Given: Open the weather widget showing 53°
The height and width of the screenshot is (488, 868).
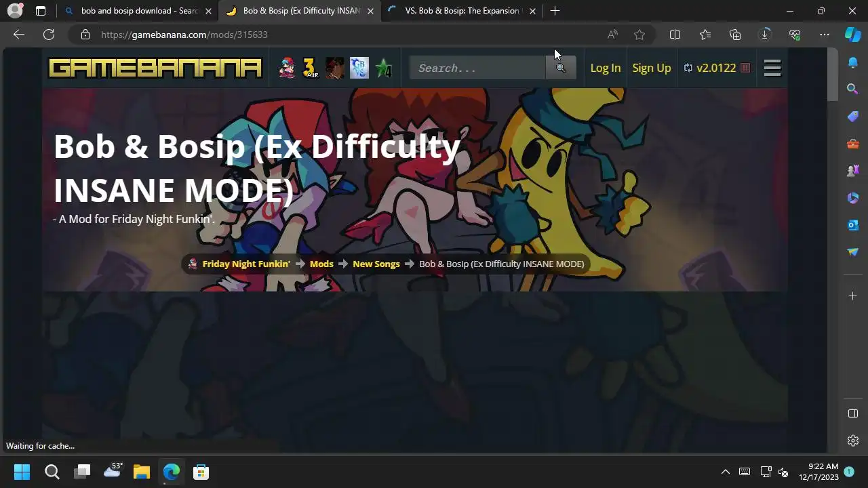Looking at the screenshot, I should (x=112, y=472).
